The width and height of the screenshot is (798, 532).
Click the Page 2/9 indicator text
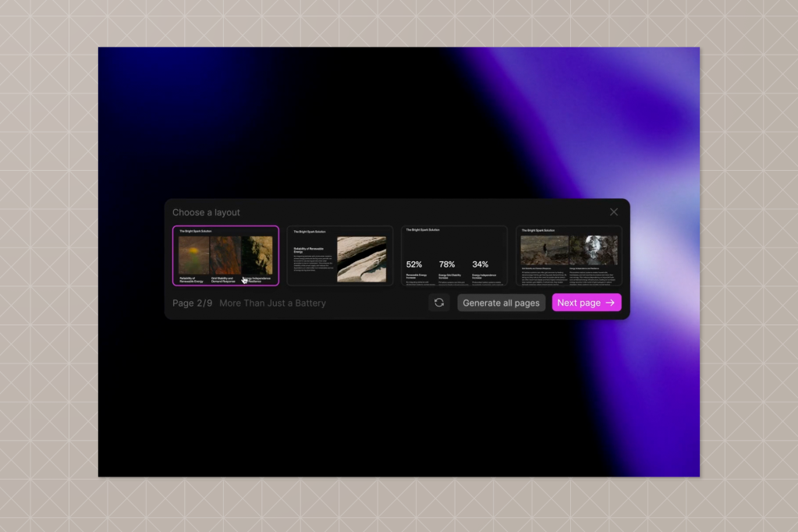tap(193, 303)
